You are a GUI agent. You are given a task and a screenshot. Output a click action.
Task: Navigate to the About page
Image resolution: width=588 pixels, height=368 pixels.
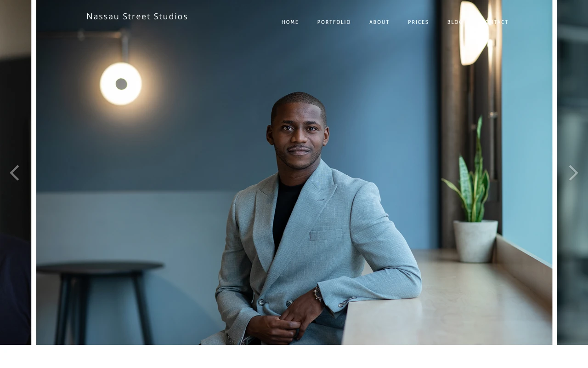coord(379,22)
